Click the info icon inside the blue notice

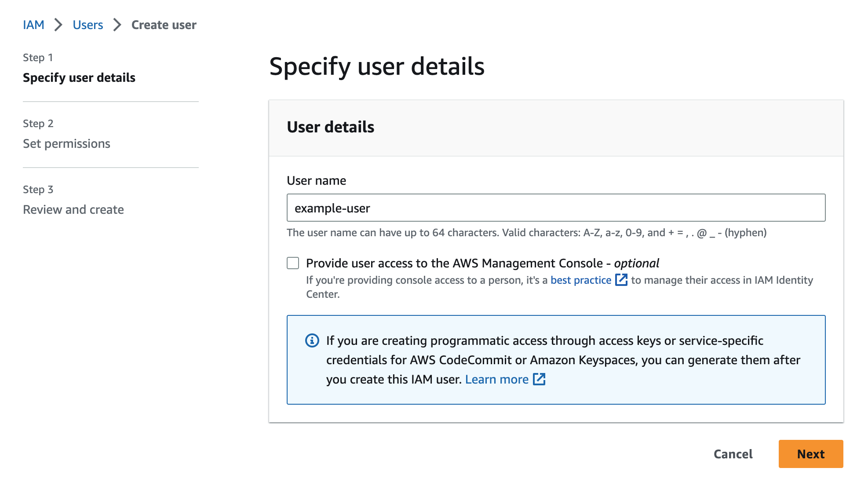[312, 340]
